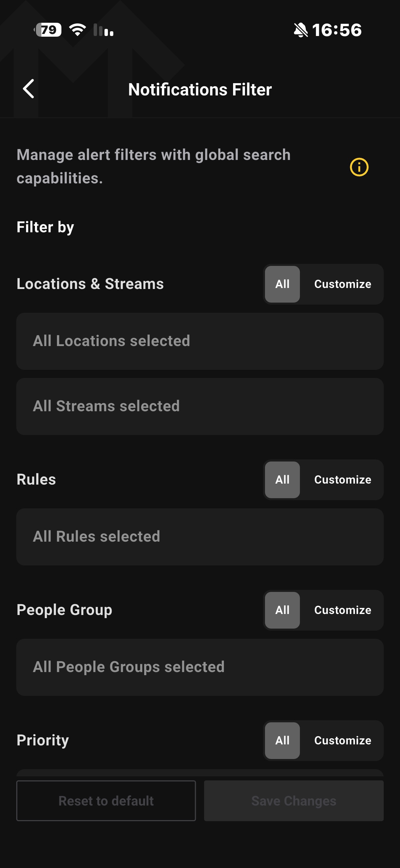Tap the battery indicator icon

click(48, 30)
